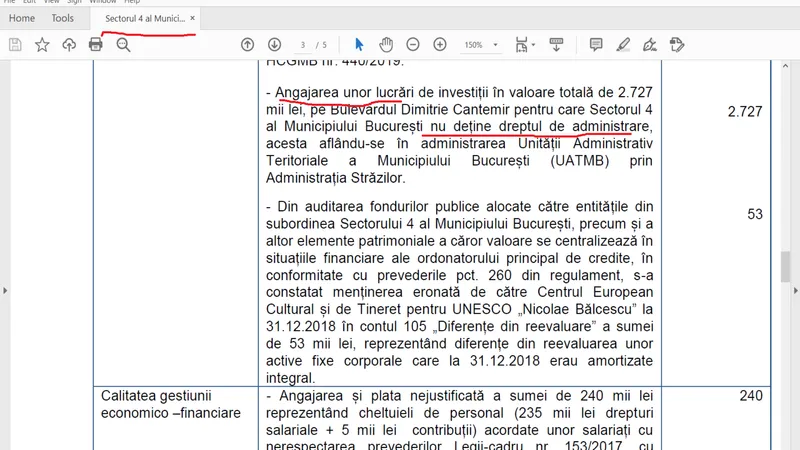Activate the selection arrow tool
800x450 pixels.
coord(359,45)
